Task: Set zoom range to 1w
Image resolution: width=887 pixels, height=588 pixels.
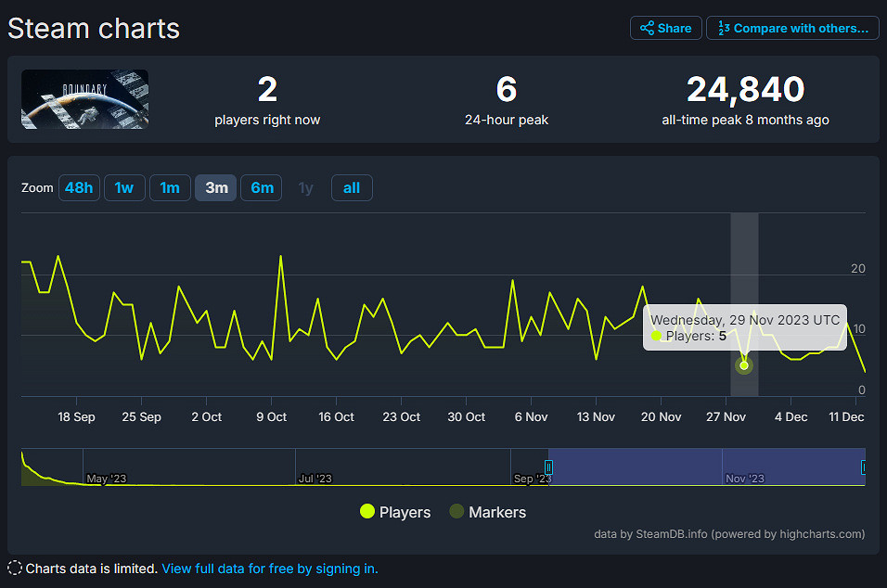Action: coord(124,188)
